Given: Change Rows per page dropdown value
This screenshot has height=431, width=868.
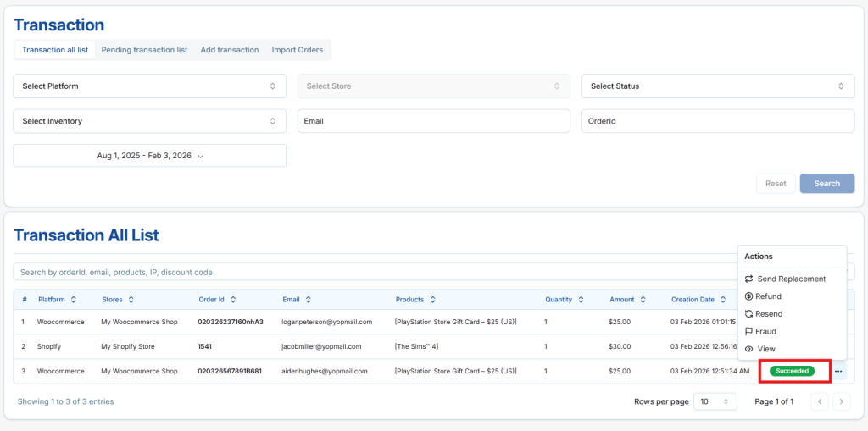Looking at the screenshot, I should pos(715,401).
